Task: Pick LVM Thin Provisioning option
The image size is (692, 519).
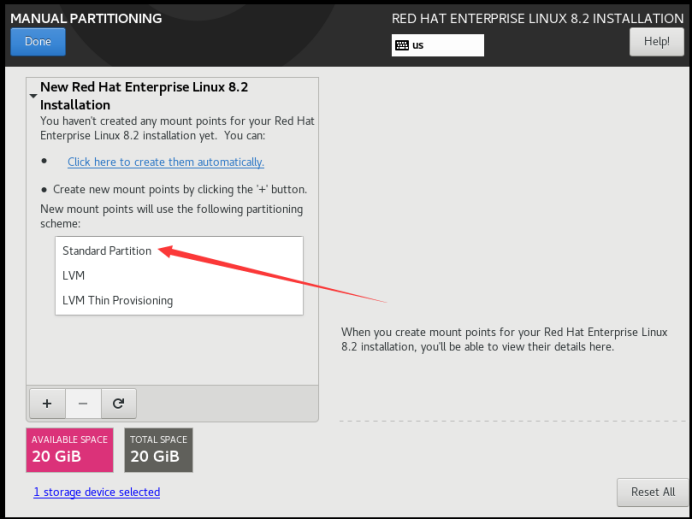Action: click(x=117, y=300)
